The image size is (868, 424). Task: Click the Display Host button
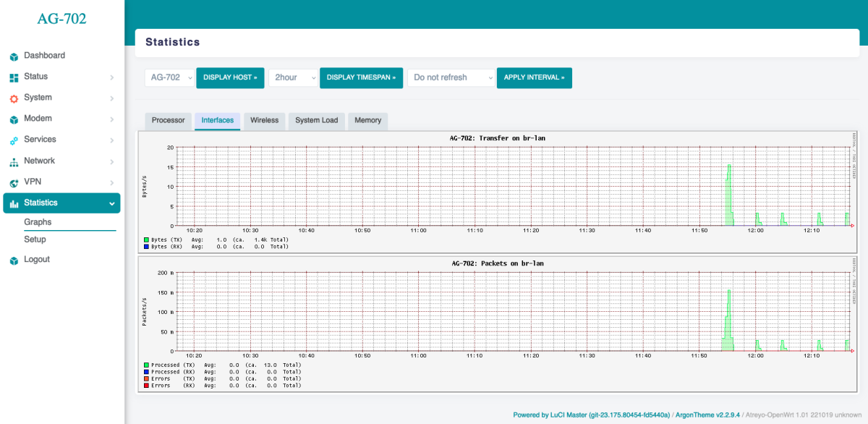[x=230, y=77]
